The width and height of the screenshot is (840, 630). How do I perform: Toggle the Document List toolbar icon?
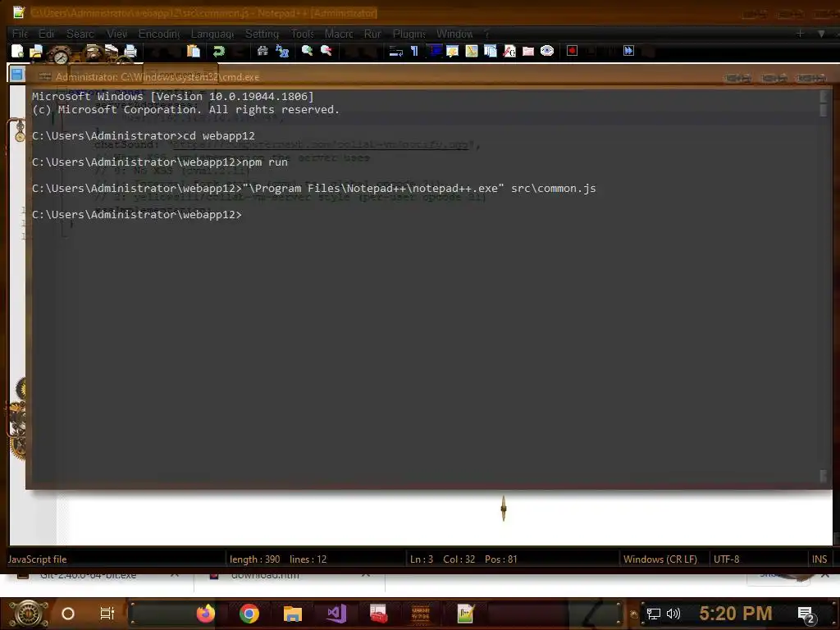click(491, 51)
